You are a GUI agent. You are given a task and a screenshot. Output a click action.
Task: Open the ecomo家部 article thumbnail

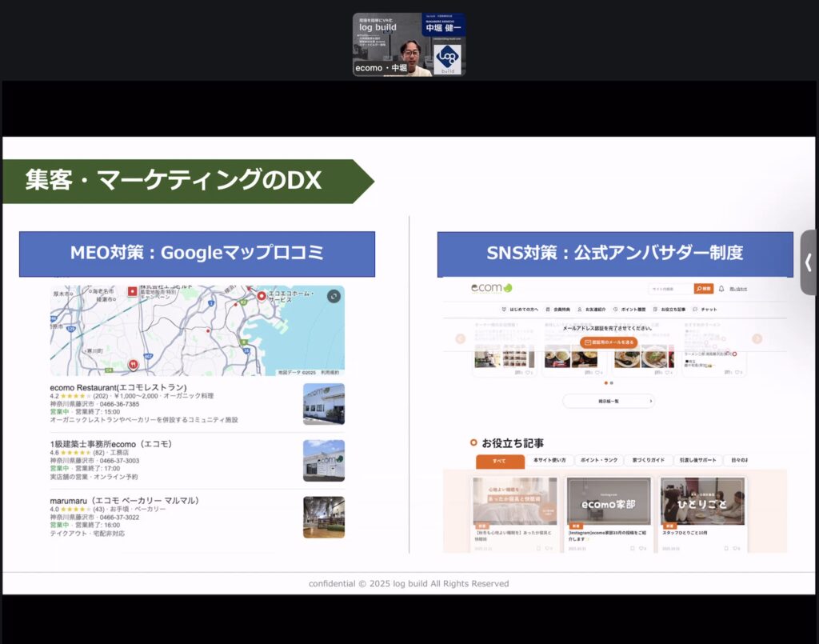609,502
